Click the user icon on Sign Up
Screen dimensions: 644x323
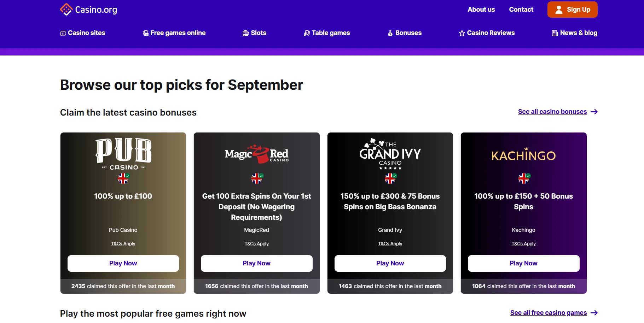pyautogui.click(x=559, y=10)
